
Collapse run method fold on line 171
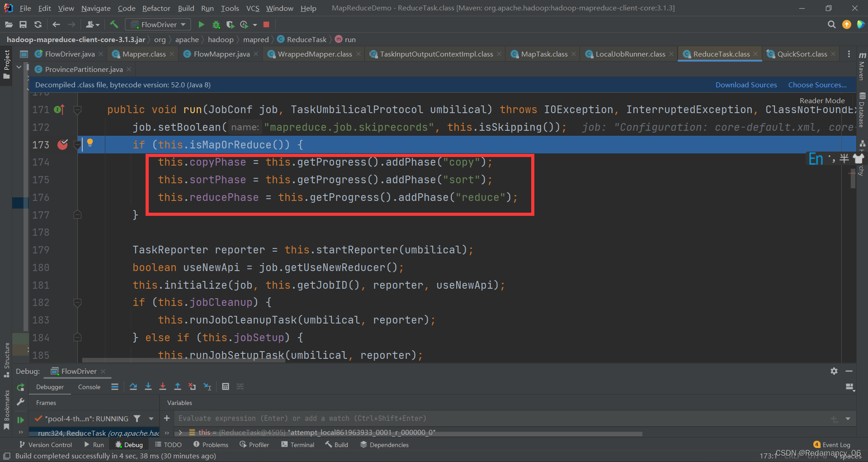coord(77,110)
